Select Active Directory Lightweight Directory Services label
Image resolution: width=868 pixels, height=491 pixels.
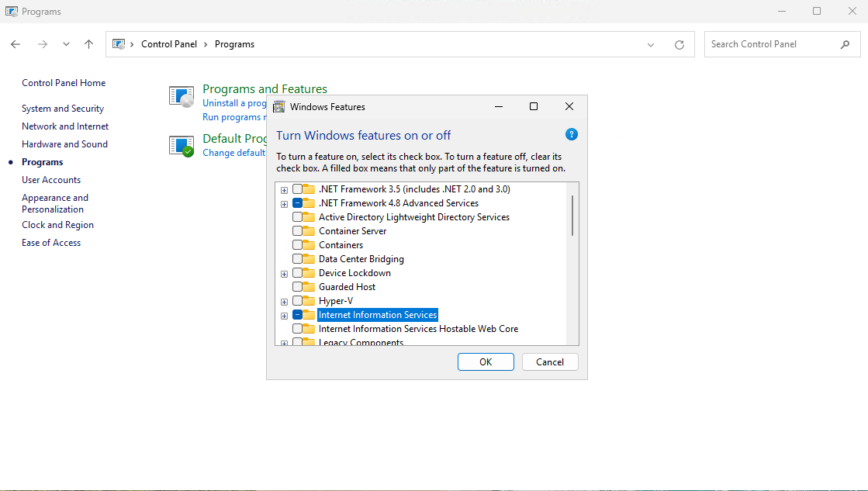(414, 217)
